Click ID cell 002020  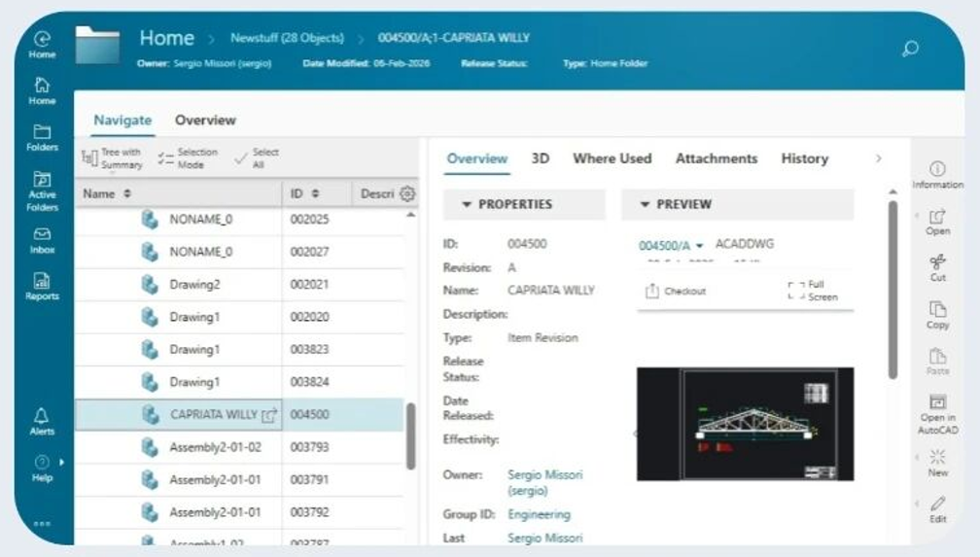click(309, 317)
